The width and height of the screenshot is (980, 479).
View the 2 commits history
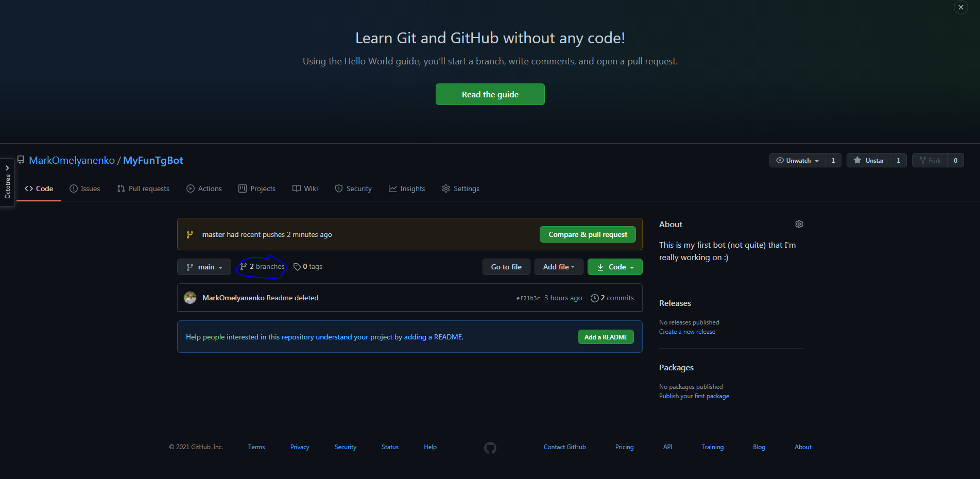tap(612, 298)
